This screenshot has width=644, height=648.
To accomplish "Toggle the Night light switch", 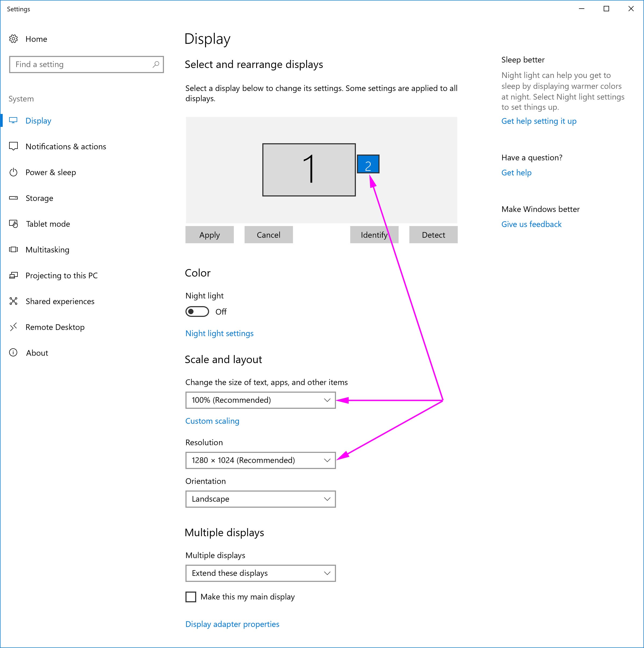I will 197,312.
